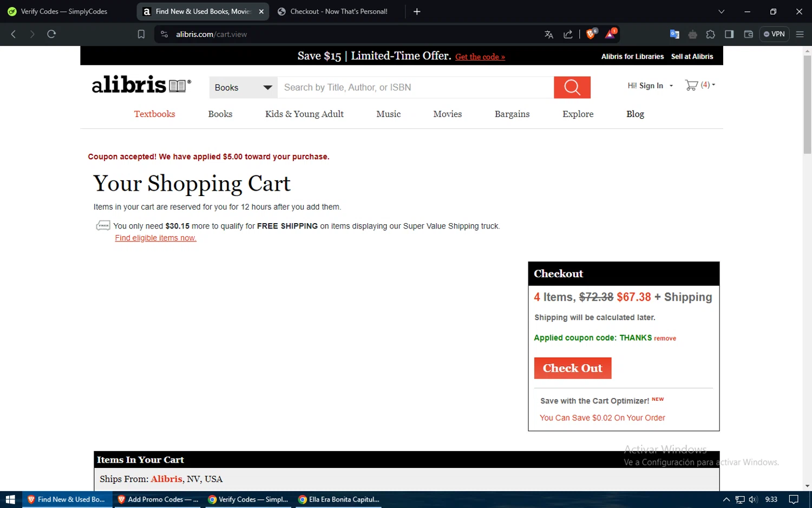Open the Music navigation item

pos(389,114)
